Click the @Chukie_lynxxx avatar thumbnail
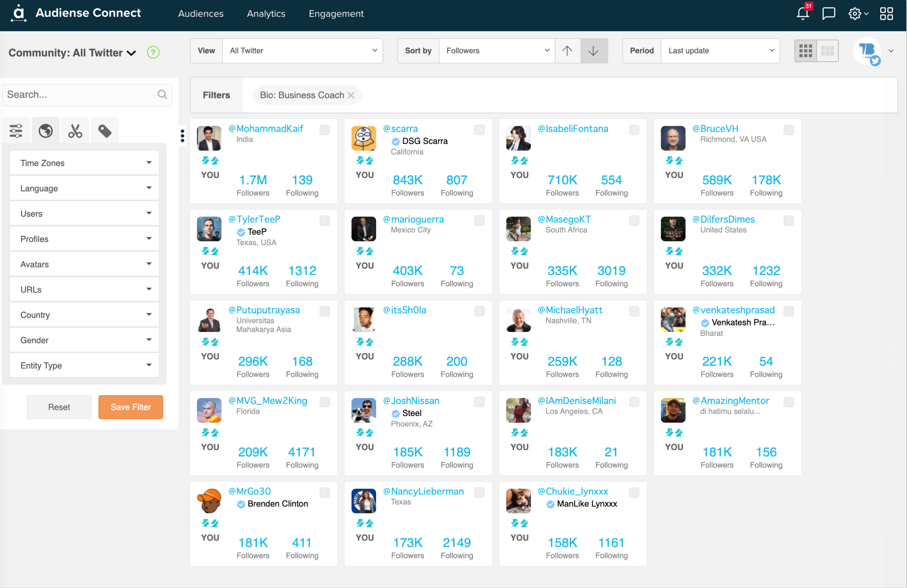The image size is (907, 588). (x=519, y=501)
